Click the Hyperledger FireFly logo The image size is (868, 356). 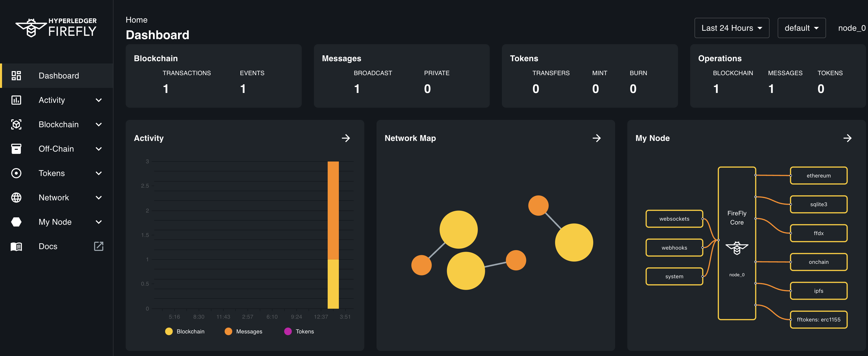56,28
